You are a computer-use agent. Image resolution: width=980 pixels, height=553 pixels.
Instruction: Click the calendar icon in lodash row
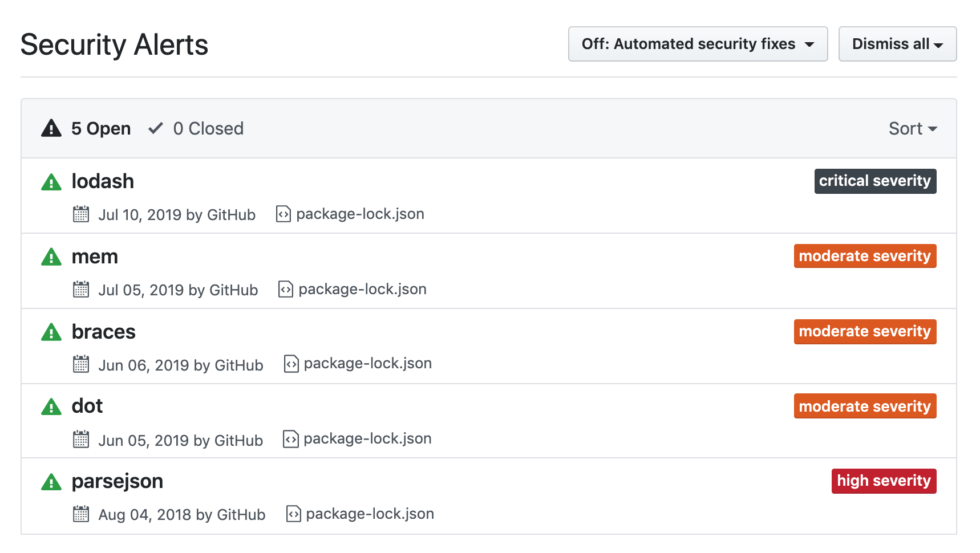pyautogui.click(x=81, y=214)
